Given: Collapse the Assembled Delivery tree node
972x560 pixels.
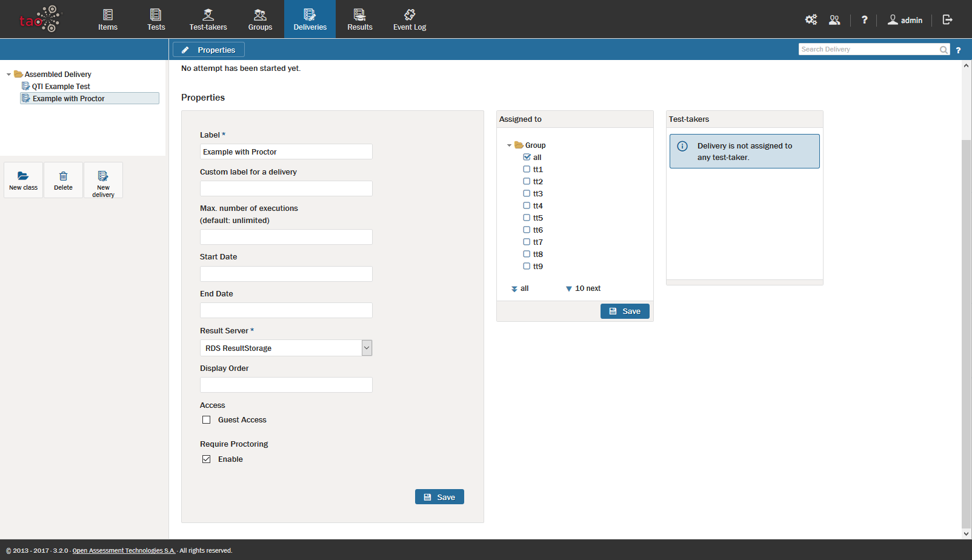Looking at the screenshot, I should (8, 75).
